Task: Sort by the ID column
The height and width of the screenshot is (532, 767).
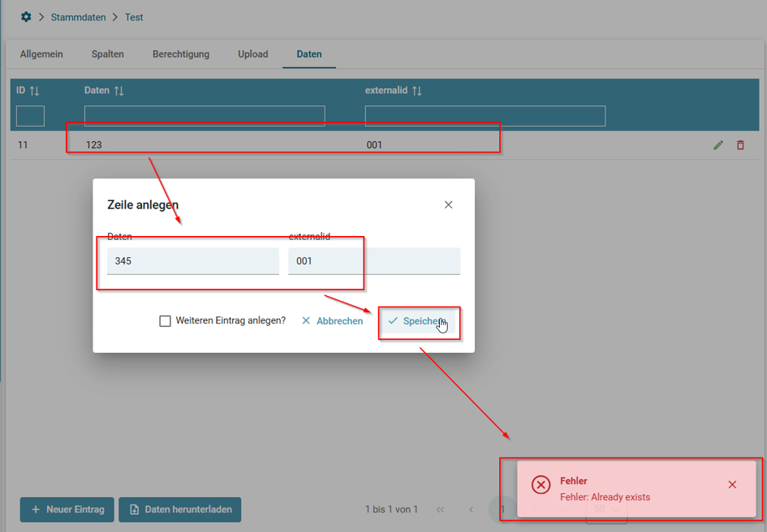Action: point(34,91)
